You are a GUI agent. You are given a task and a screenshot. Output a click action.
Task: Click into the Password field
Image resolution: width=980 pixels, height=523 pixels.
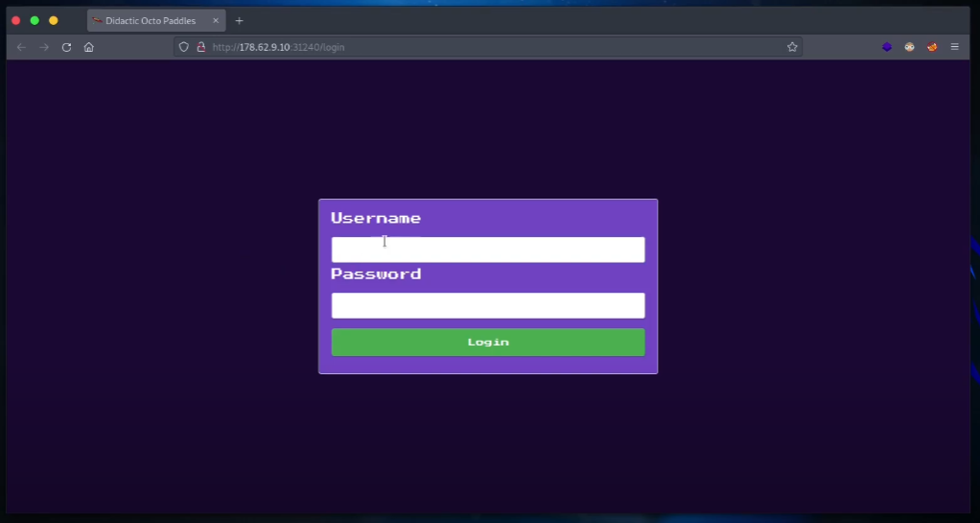click(488, 305)
